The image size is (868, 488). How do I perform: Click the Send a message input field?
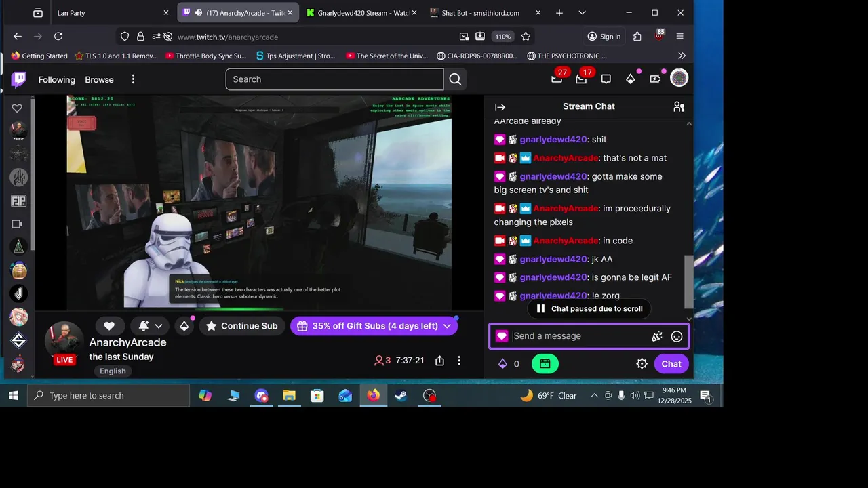(580, 336)
